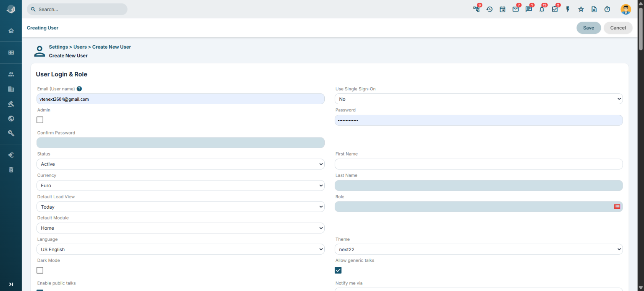
Task: Open the modules grid icon in sidebar
Action: click(11, 52)
